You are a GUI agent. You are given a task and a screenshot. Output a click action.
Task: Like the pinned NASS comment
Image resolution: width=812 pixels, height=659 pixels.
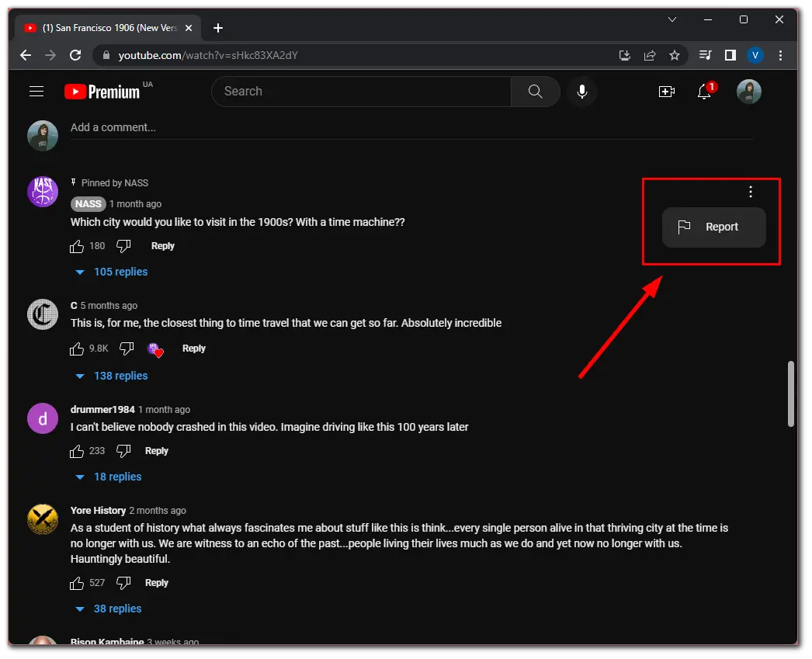77,246
